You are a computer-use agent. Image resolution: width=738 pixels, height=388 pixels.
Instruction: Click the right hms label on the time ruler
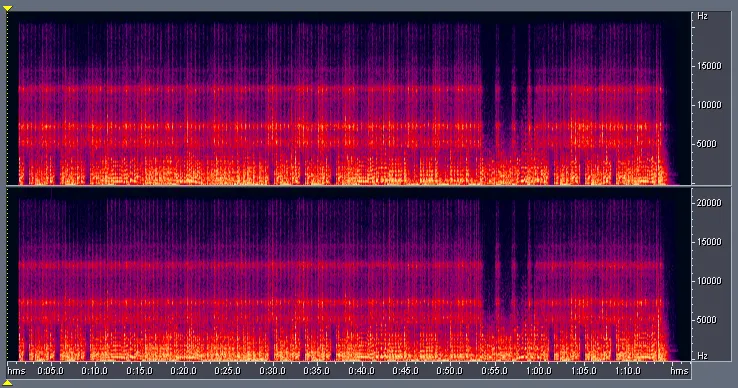679,371
